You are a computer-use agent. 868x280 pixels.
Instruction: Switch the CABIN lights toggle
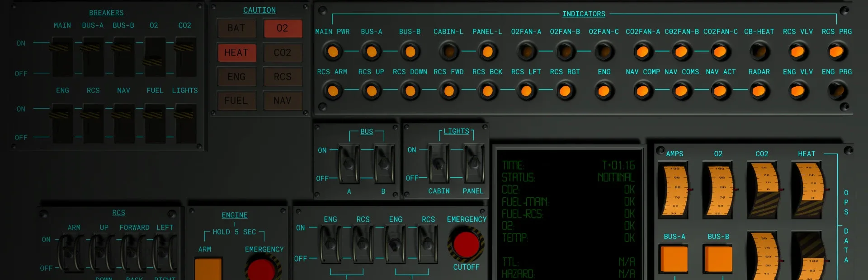pyautogui.click(x=439, y=163)
